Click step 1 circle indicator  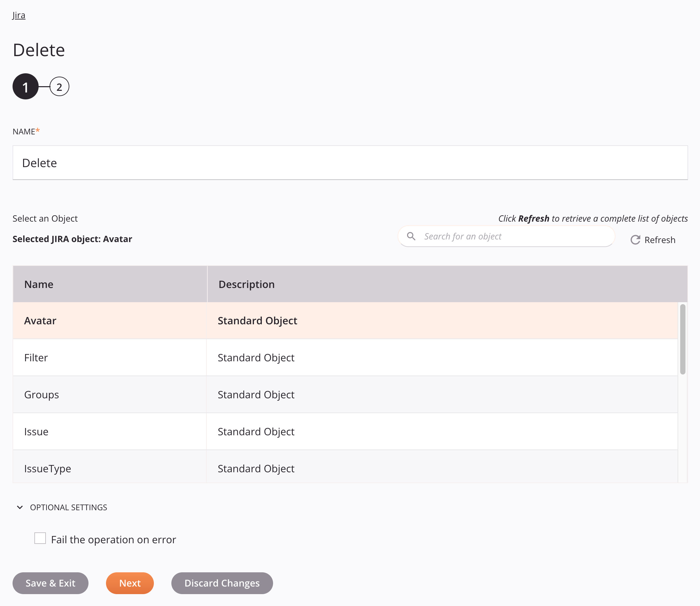[26, 86]
